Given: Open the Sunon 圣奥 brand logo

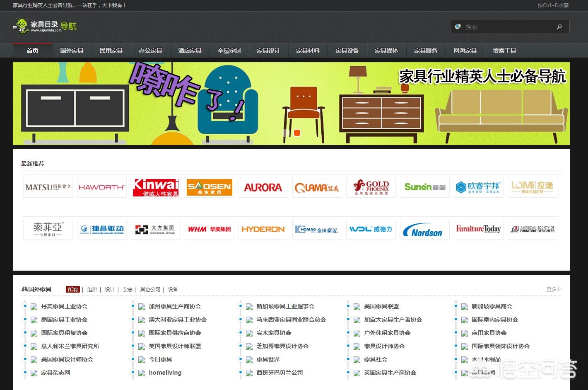Looking at the screenshot, I should pos(425,187).
